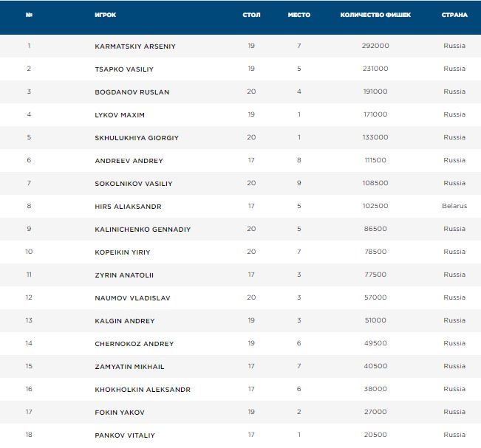Select player name LYKOV MAXIM
Screen dimensions: 481x448
120,115
